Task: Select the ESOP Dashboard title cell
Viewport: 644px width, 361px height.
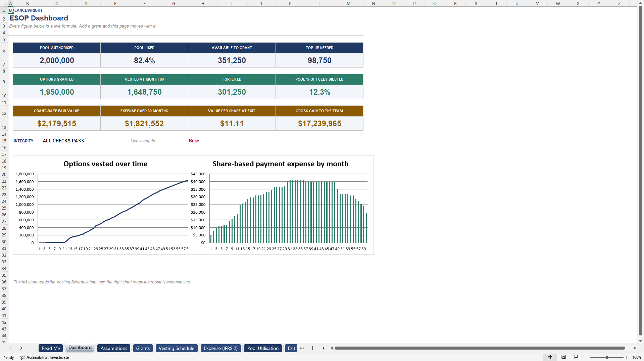Action: [39, 18]
